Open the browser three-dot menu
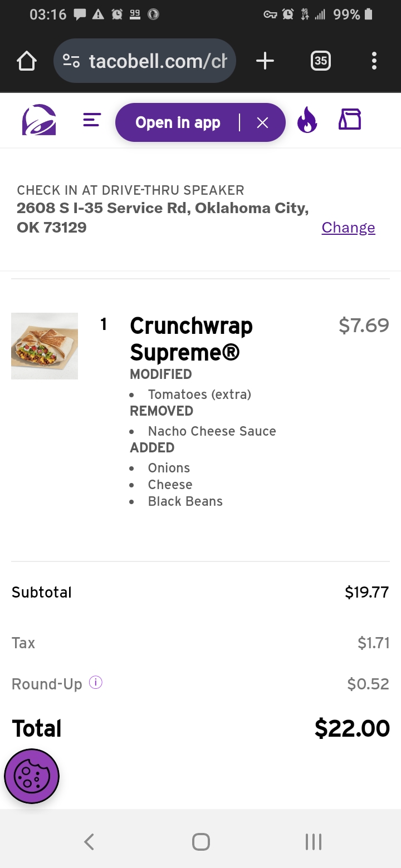 point(374,61)
